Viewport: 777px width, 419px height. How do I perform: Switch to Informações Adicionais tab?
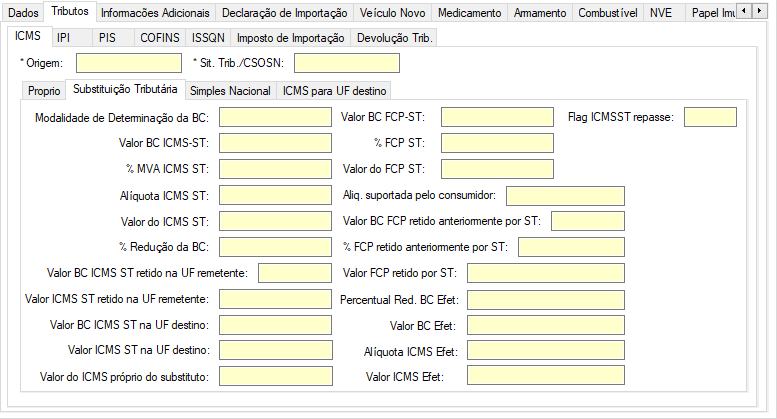tap(155, 13)
